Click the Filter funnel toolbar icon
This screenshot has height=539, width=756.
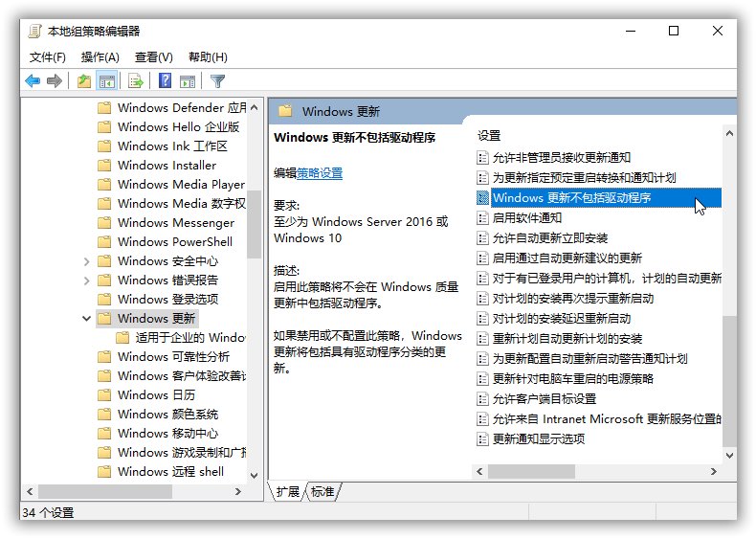click(x=217, y=81)
